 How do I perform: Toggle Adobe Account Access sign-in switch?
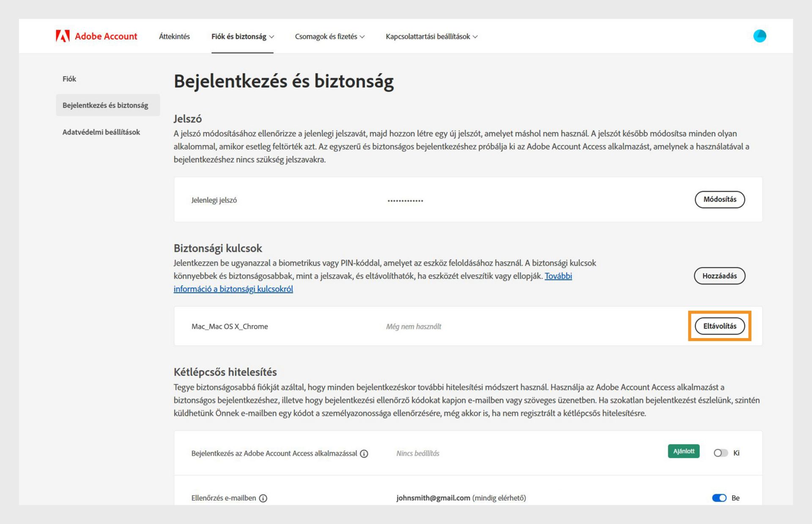pyautogui.click(x=720, y=453)
